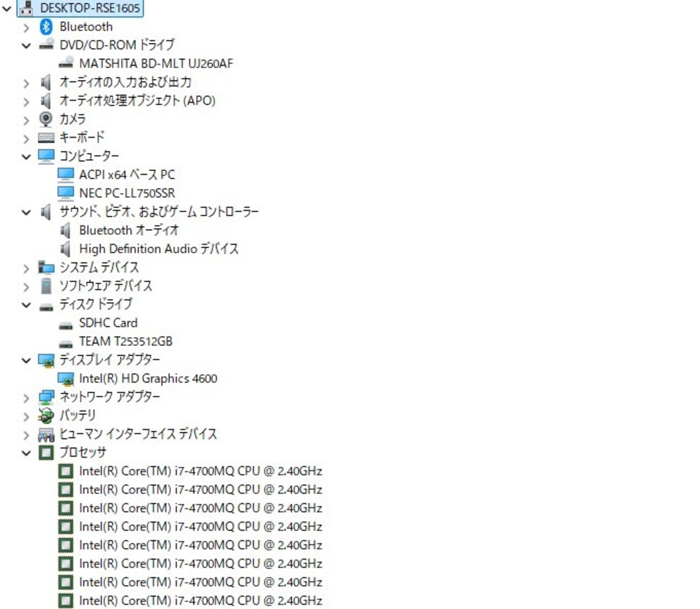Click the TEAM T253512GB drive icon
The image size is (700, 609).
pos(66,344)
